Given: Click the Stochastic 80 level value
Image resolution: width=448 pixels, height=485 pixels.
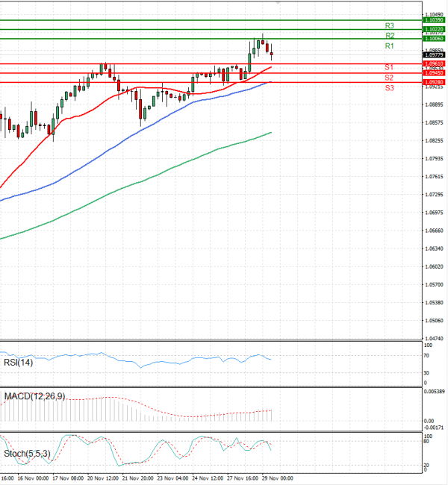Looking at the screenshot, I should tap(426, 442).
